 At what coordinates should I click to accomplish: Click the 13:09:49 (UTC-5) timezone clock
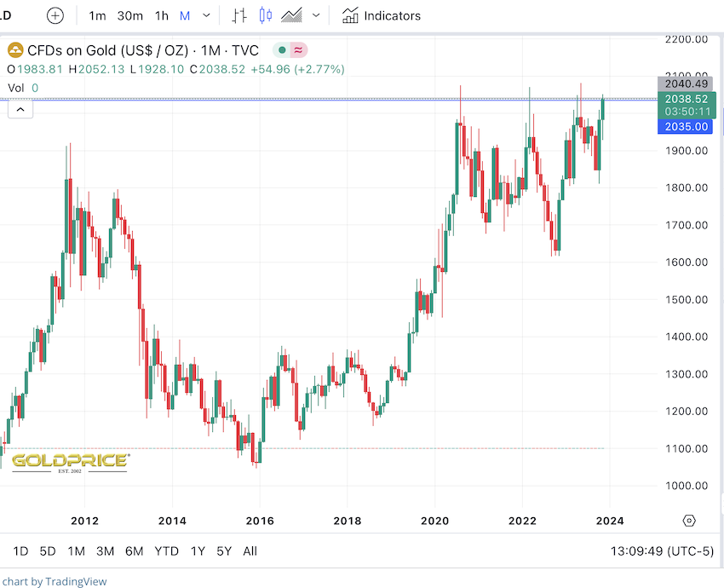point(658,551)
